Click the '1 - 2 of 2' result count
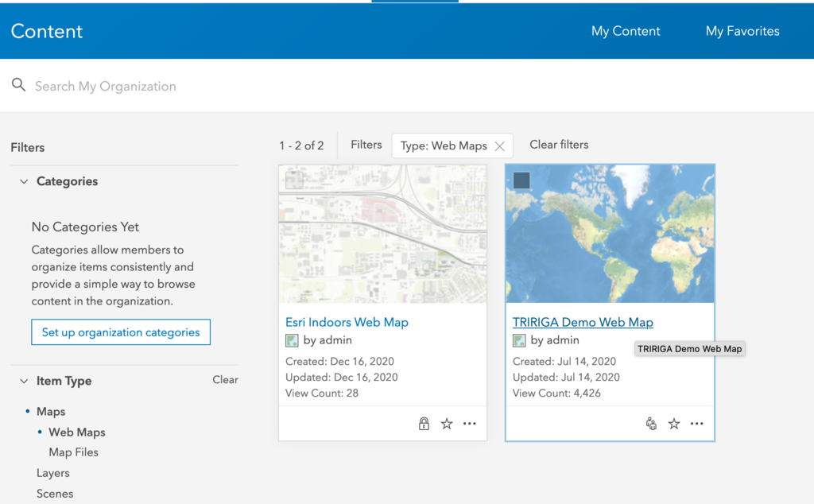The height and width of the screenshot is (504, 814). [301, 145]
